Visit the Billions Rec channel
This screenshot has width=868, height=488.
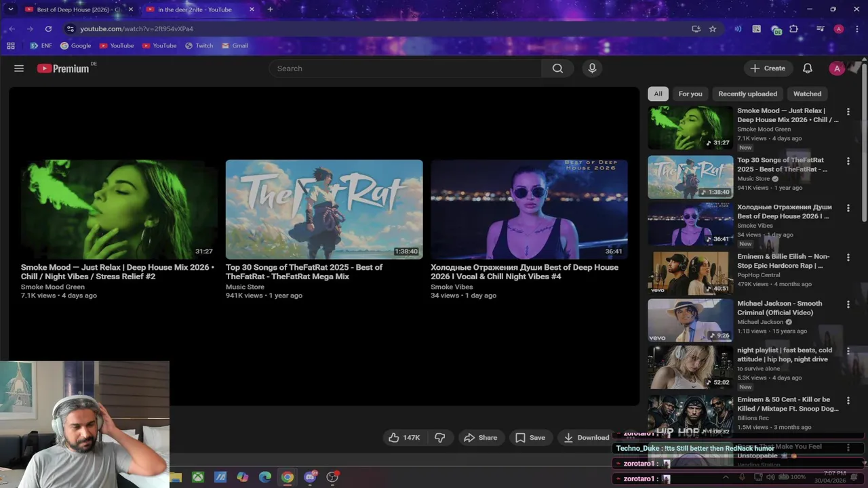(752, 418)
